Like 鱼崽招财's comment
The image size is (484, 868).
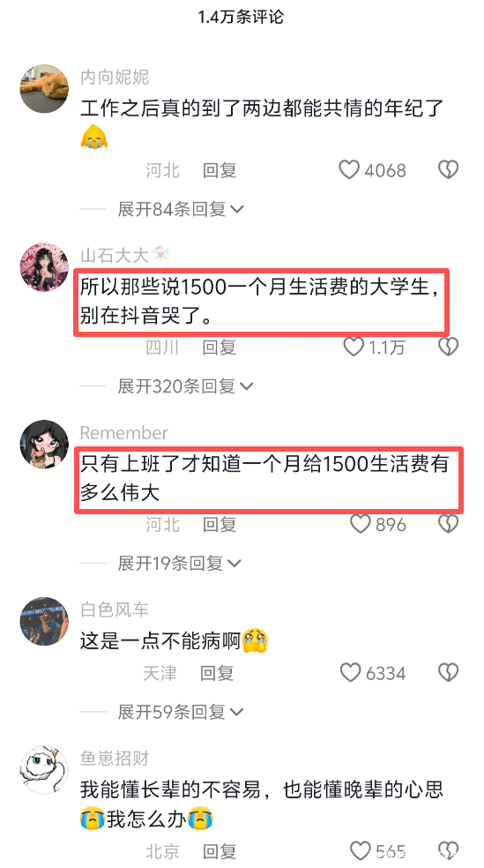[x=361, y=851]
